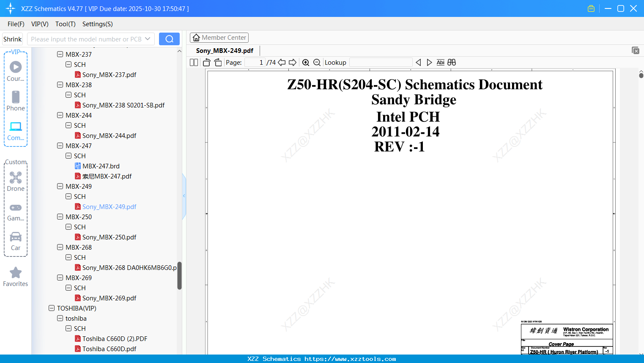Image resolution: width=644 pixels, height=363 pixels.
Task: Collapse the MBX-237 tree node
Action: click(60, 55)
